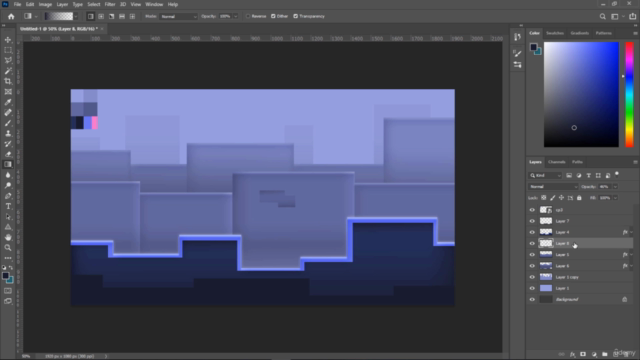Click the lock position icon
The width and height of the screenshot is (640, 360).
click(561, 198)
